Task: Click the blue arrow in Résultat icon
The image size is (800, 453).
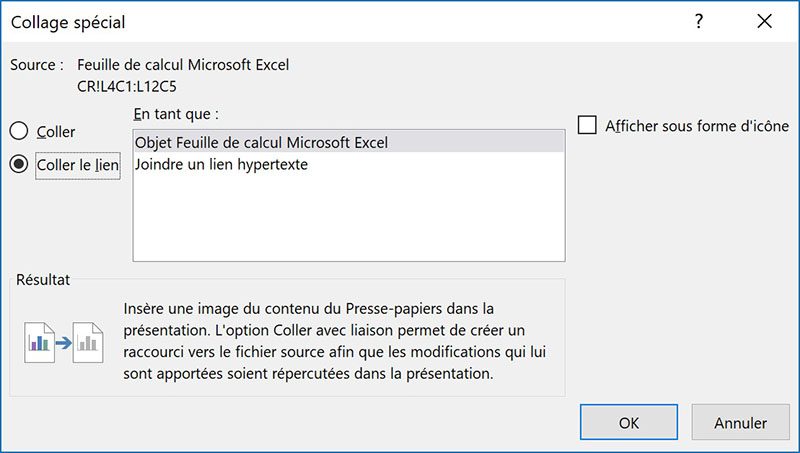Action: pyautogui.click(x=64, y=342)
